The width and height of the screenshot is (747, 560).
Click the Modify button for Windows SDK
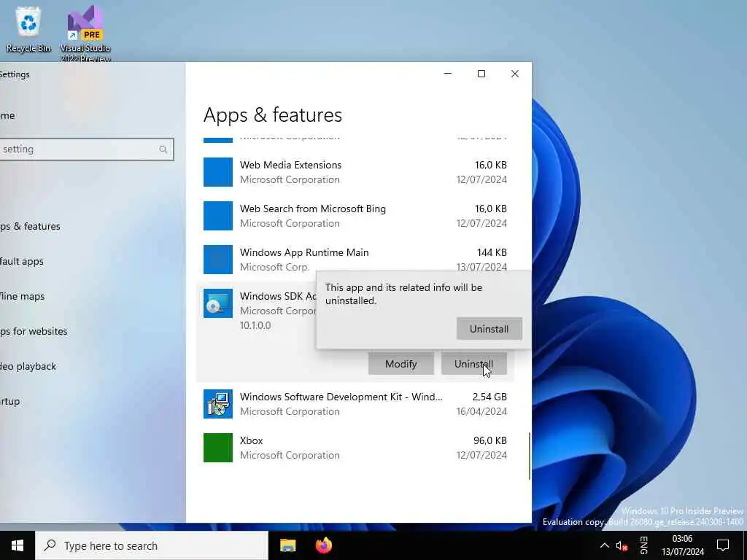click(x=400, y=364)
